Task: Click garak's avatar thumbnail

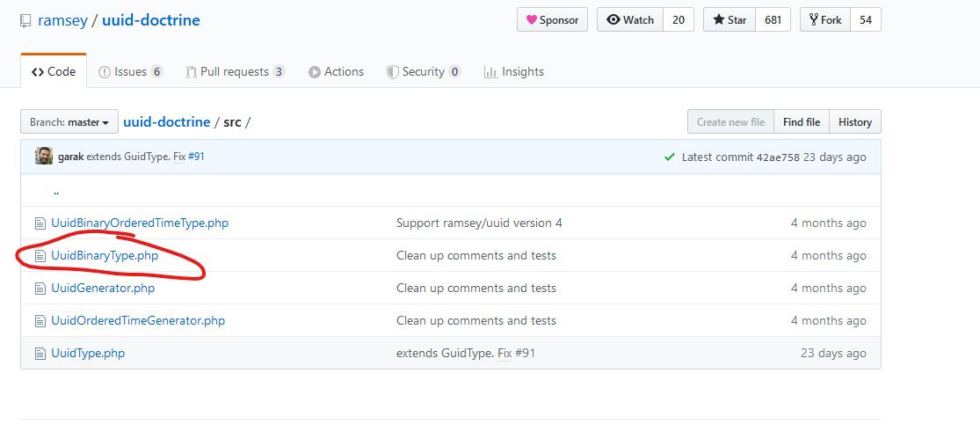Action: tap(44, 157)
